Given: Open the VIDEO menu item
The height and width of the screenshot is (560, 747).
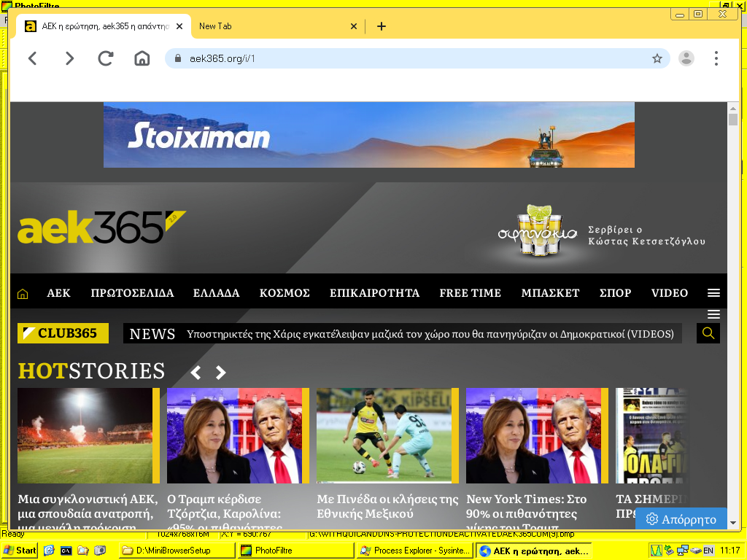Looking at the screenshot, I should click(x=670, y=293).
